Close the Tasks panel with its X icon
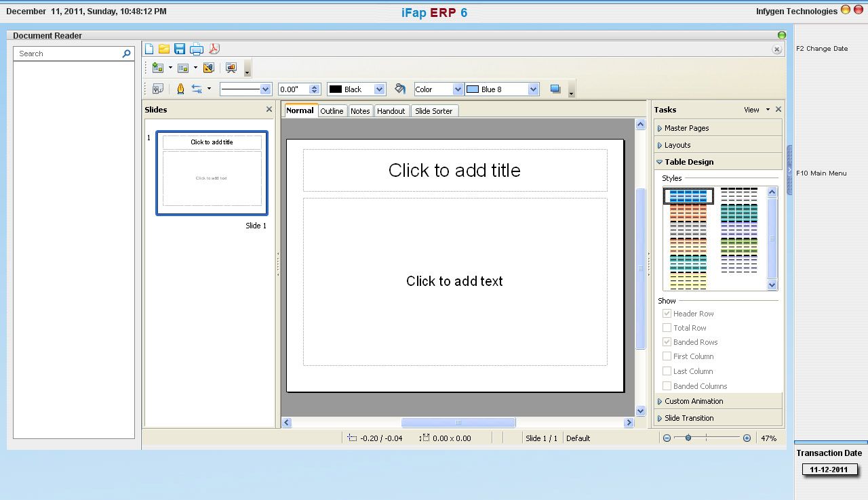The width and height of the screenshot is (868, 500). [x=778, y=109]
